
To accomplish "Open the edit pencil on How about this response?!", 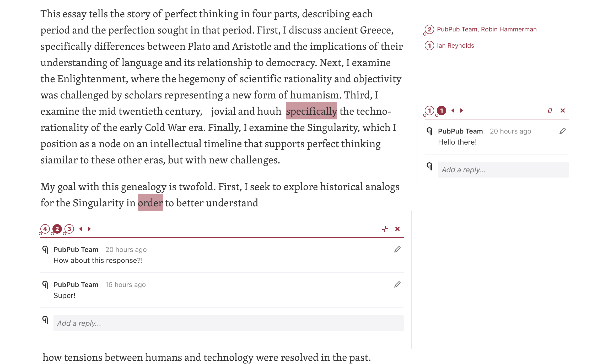I will point(397,249).
